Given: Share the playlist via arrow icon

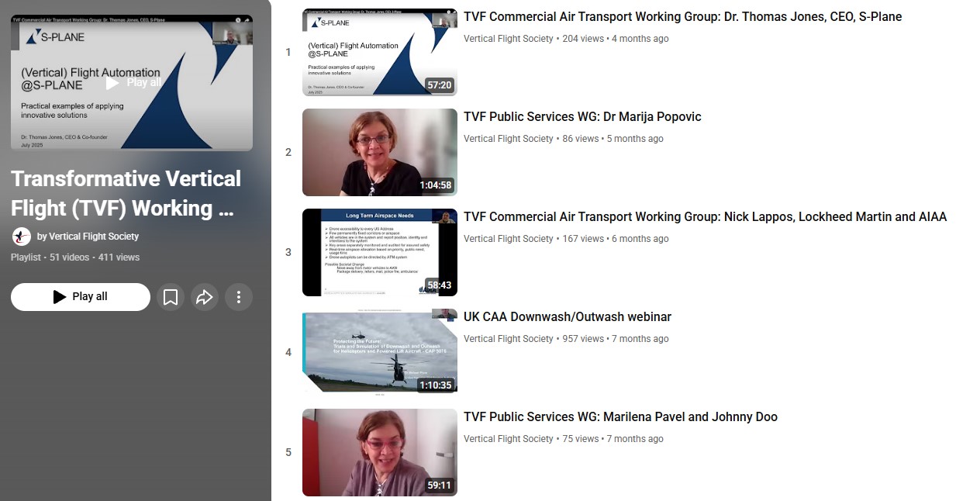Looking at the screenshot, I should click(205, 297).
